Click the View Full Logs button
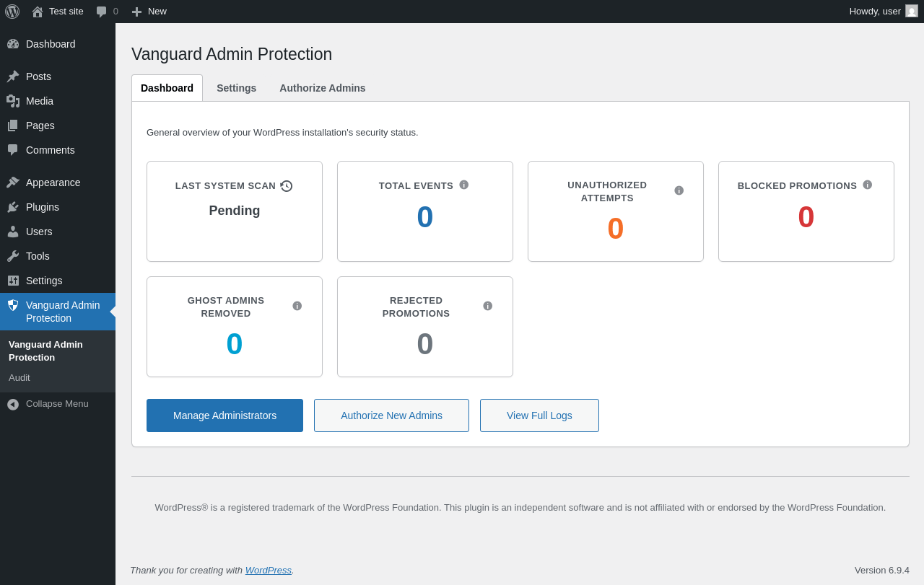The height and width of the screenshot is (585, 924). click(x=539, y=415)
